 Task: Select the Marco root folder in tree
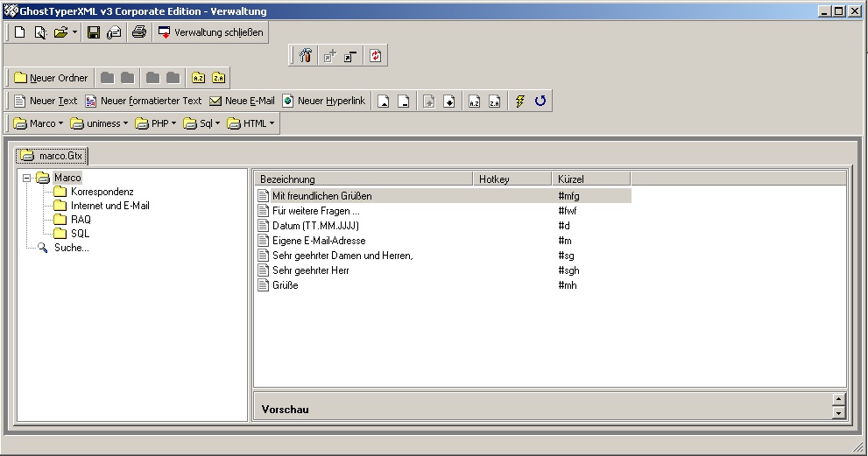67,178
